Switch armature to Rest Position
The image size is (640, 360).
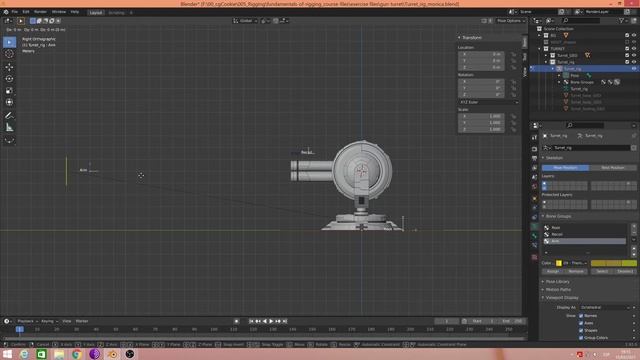tap(613, 168)
